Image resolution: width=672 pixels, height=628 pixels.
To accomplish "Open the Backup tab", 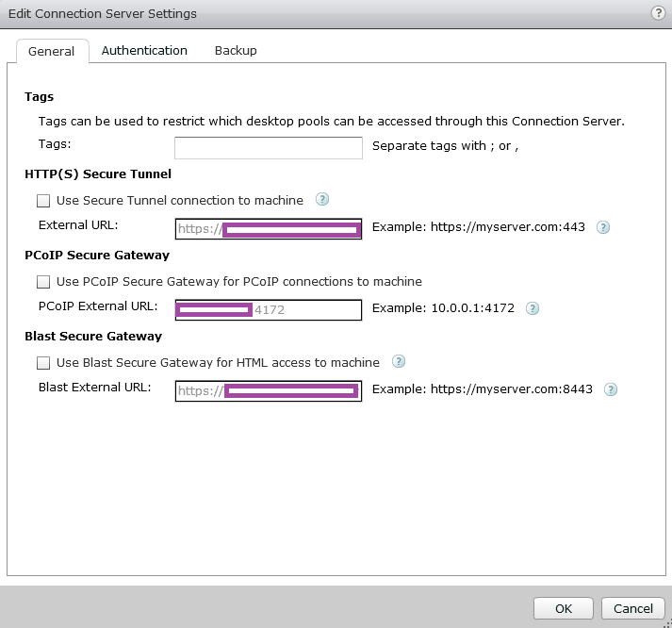I will pos(236,51).
